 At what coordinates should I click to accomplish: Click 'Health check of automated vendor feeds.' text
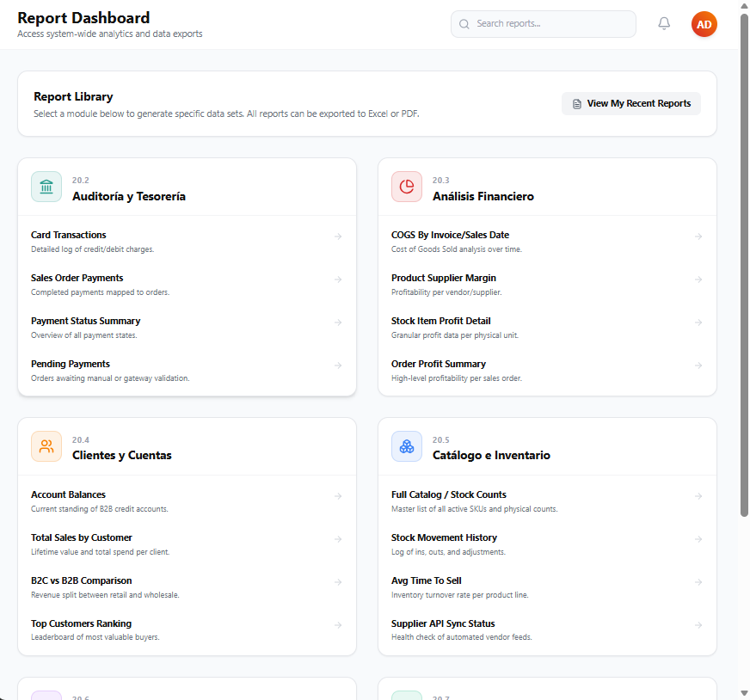pos(462,637)
